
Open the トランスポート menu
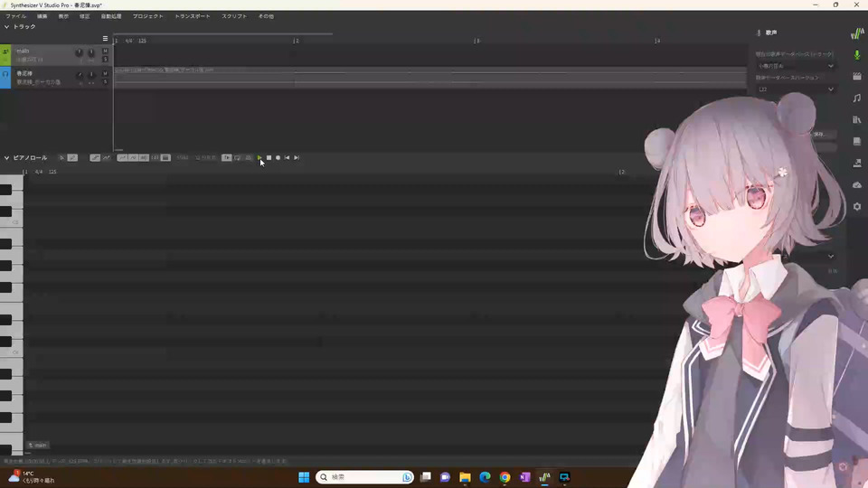tap(192, 16)
